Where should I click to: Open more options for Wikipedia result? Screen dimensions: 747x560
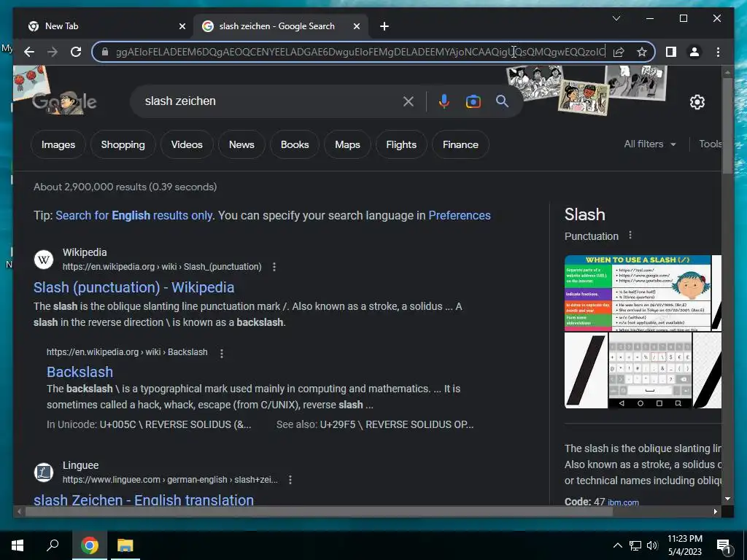(274, 267)
